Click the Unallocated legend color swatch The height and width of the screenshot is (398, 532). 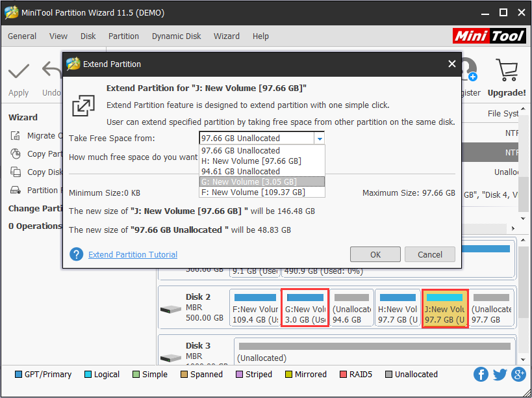coord(389,375)
